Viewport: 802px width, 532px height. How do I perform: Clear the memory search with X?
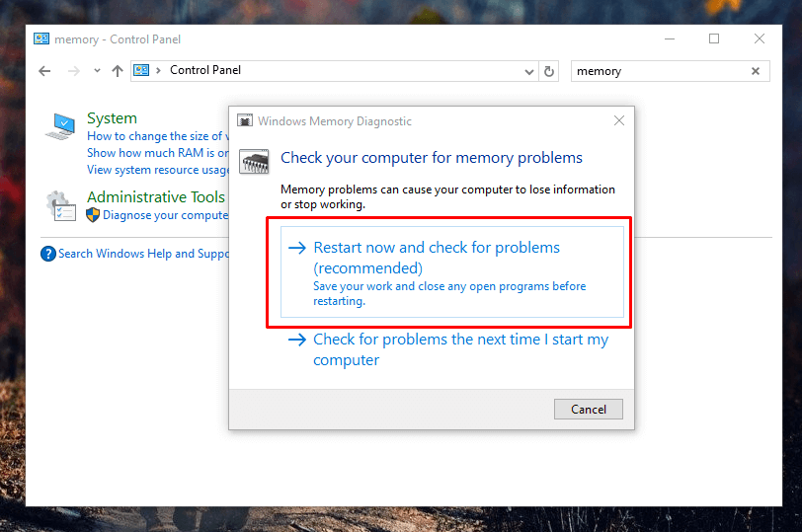click(x=755, y=71)
